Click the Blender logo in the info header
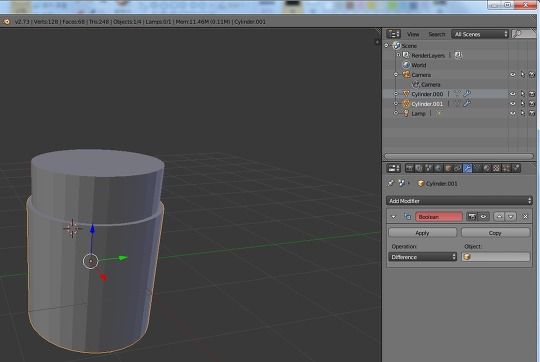Screen dimensions: 540x362 [6, 22]
